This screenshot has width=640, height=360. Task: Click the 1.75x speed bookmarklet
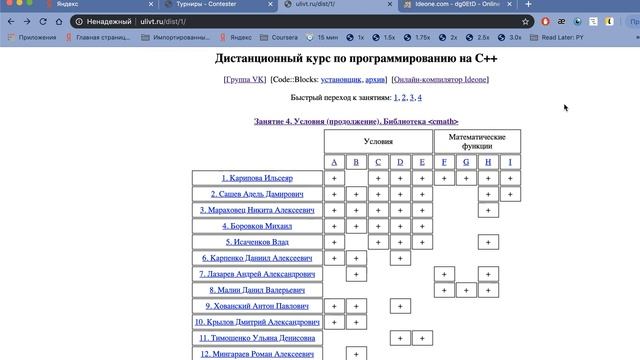click(417, 37)
